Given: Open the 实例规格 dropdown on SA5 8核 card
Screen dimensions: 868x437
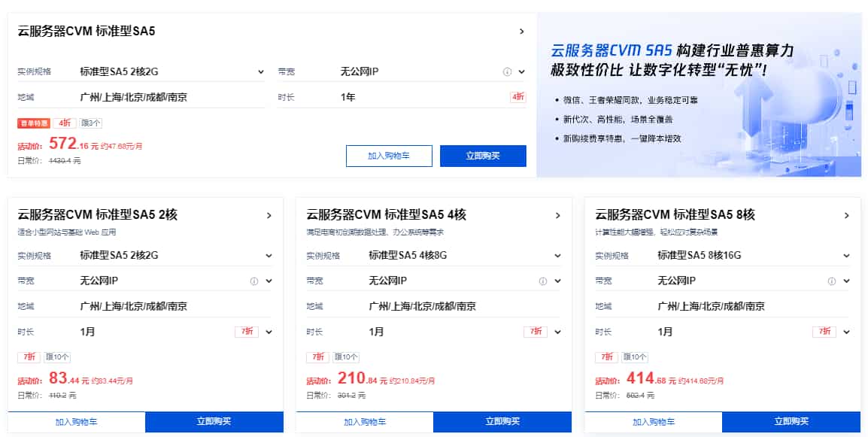Looking at the screenshot, I should point(845,255).
